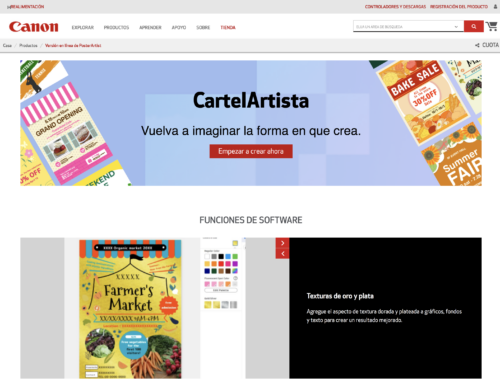
Task: Click the Canon logo
Action: tap(34, 27)
